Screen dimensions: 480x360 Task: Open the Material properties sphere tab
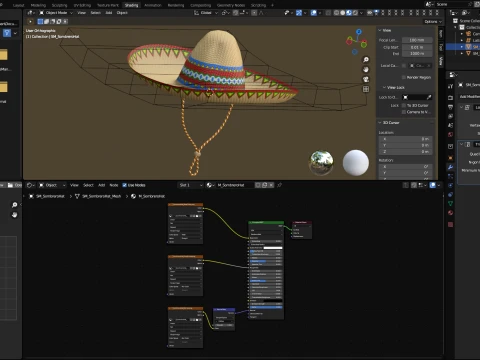(x=451, y=213)
